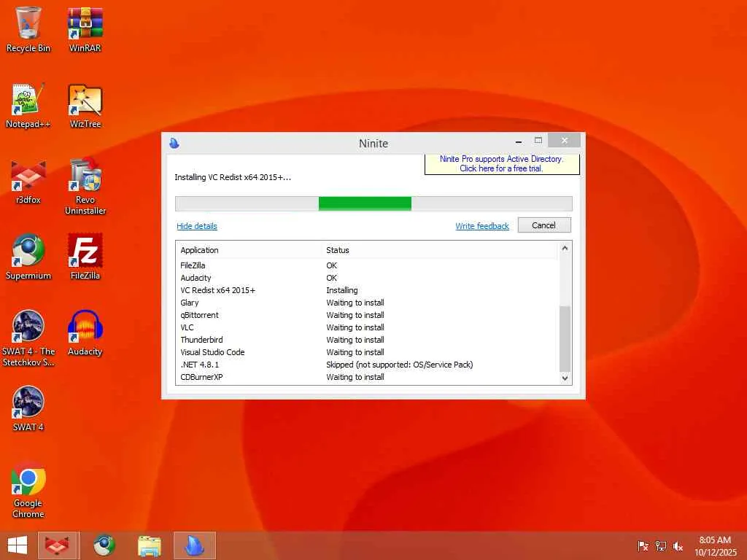This screenshot has width=747, height=560.
Task: Close the Ninite window
Action: 564,141
